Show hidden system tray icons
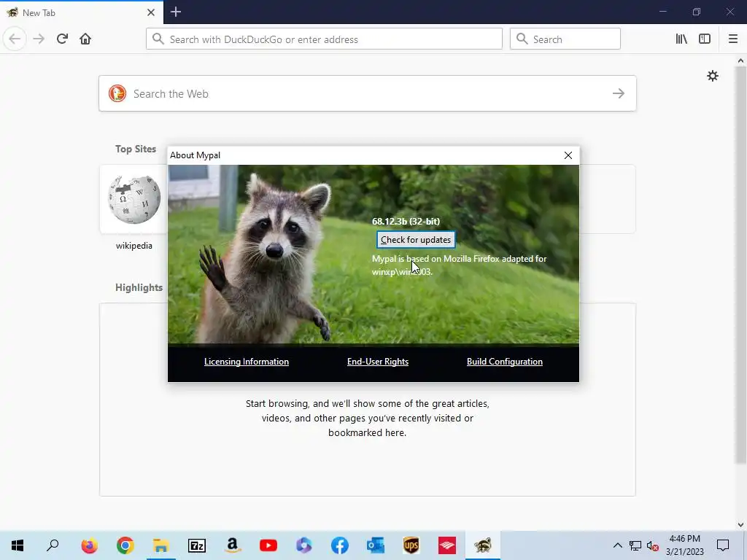Viewport: 747px width, 560px height. click(617, 545)
